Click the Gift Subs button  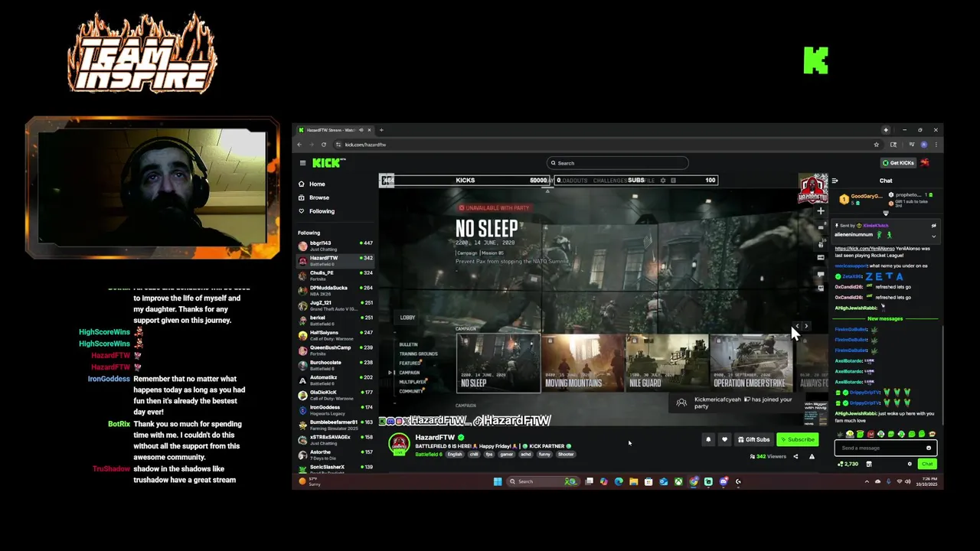click(x=753, y=439)
